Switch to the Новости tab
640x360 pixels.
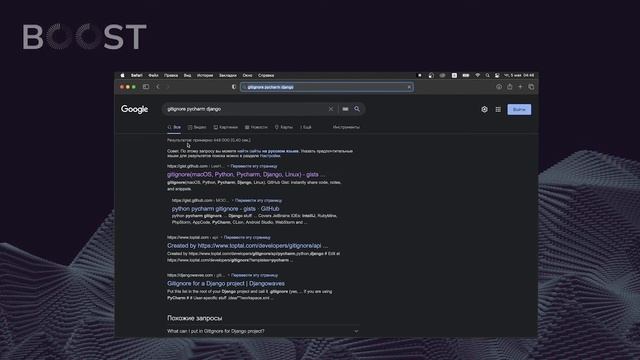256,127
